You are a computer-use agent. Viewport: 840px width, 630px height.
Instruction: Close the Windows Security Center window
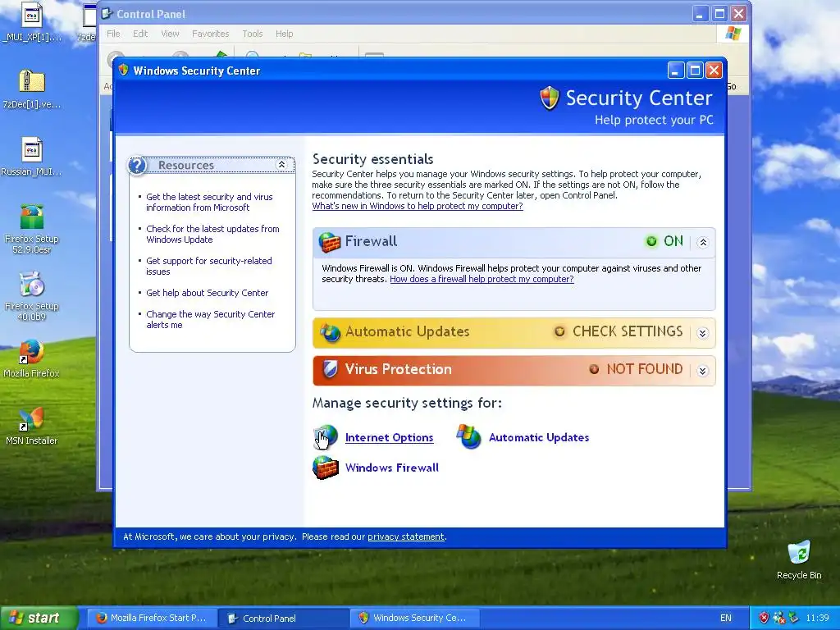point(714,71)
